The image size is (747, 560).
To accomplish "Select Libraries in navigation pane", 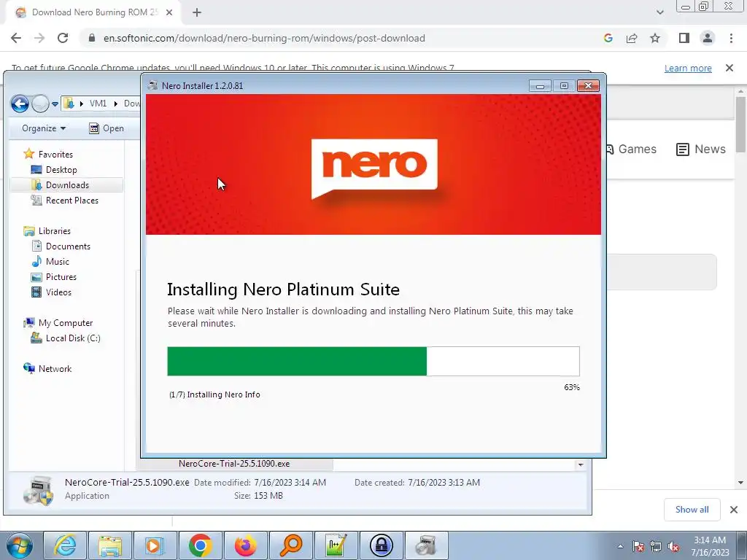I will click(54, 231).
